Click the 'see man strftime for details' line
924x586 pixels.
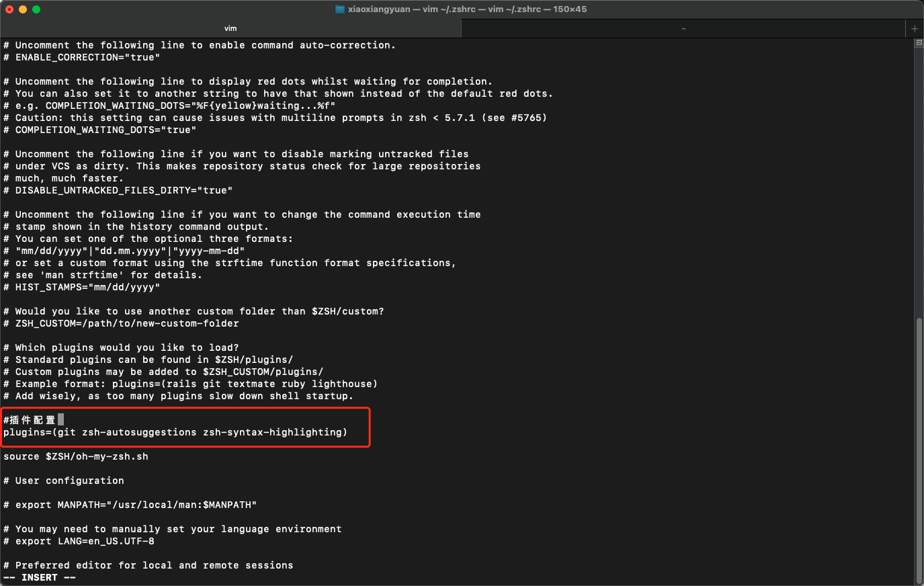pos(103,275)
